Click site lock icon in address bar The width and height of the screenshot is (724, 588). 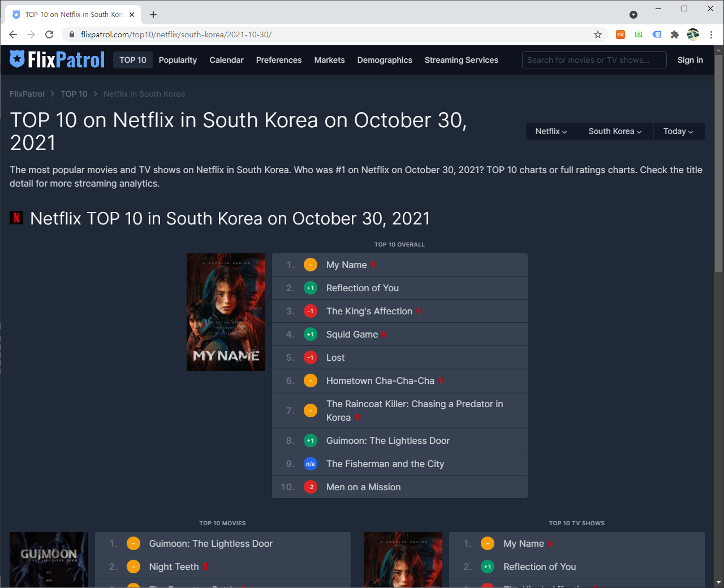click(71, 34)
